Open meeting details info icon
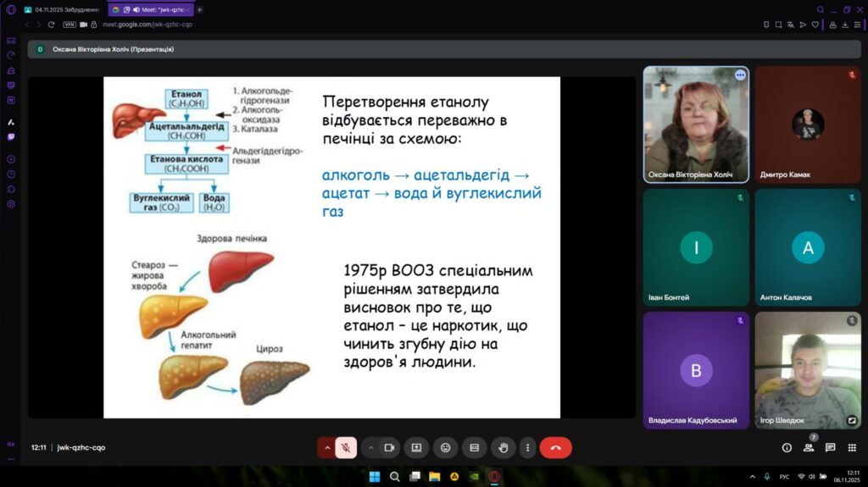The width and height of the screenshot is (868, 487). click(x=787, y=447)
